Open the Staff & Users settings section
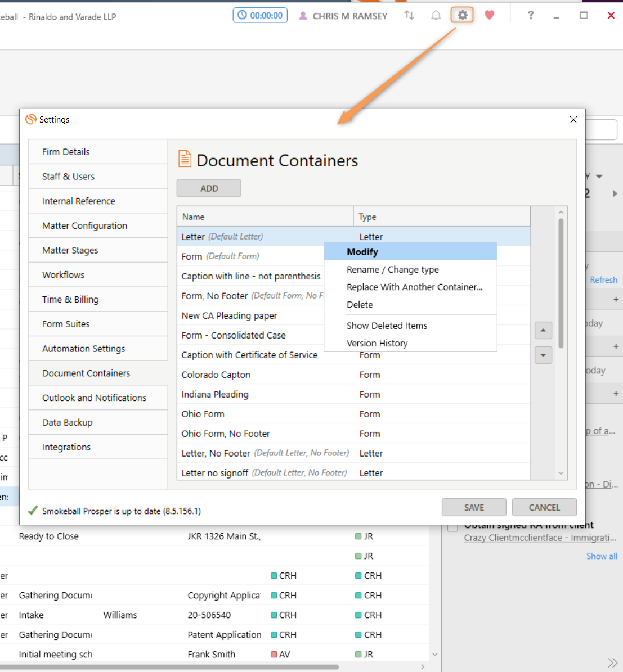The image size is (623, 672). [98, 176]
